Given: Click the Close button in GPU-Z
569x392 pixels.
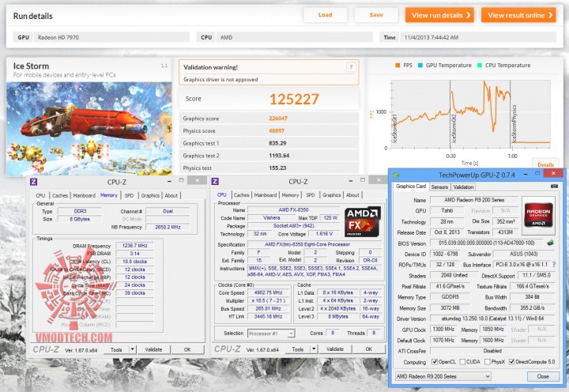Looking at the screenshot, I should [x=543, y=376].
